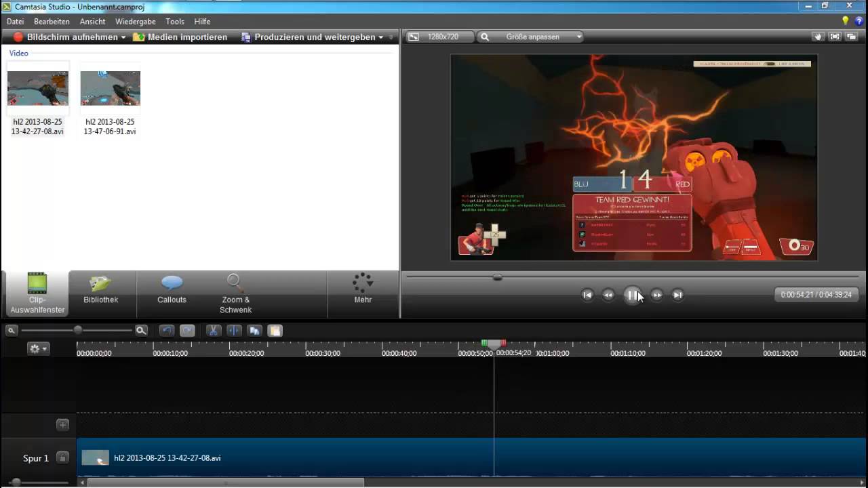Click the track height slider handle
Screen dimensions: 868x488
(x=16, y=482)
